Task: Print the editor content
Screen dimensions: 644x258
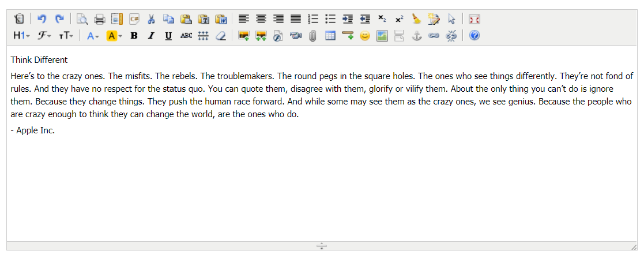Action: coord(100,19)
